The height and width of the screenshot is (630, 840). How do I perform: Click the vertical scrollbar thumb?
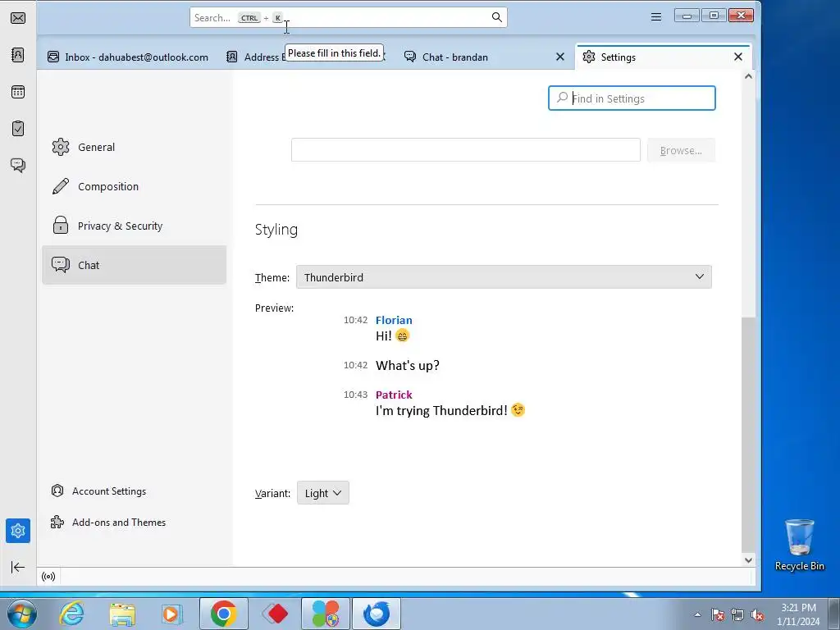(748, 434)
